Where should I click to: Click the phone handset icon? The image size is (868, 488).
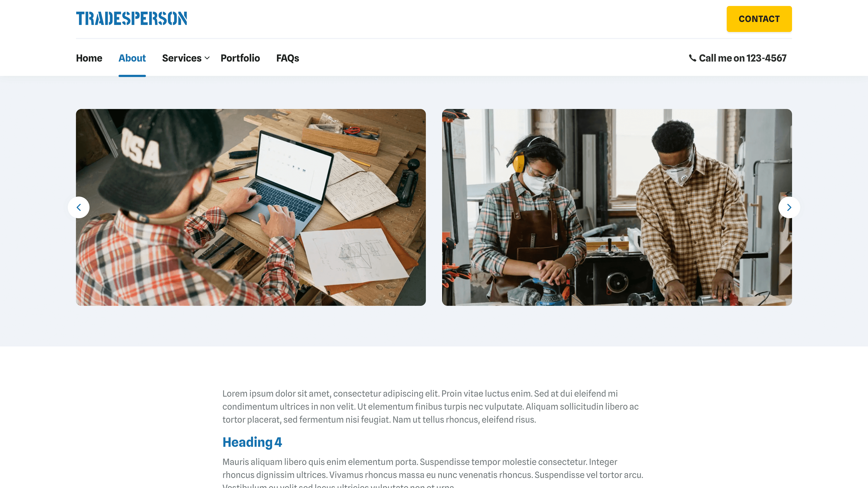692,58
